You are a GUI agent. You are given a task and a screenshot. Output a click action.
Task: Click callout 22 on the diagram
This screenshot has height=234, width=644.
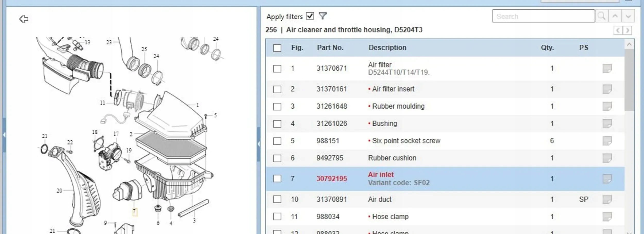70,142
